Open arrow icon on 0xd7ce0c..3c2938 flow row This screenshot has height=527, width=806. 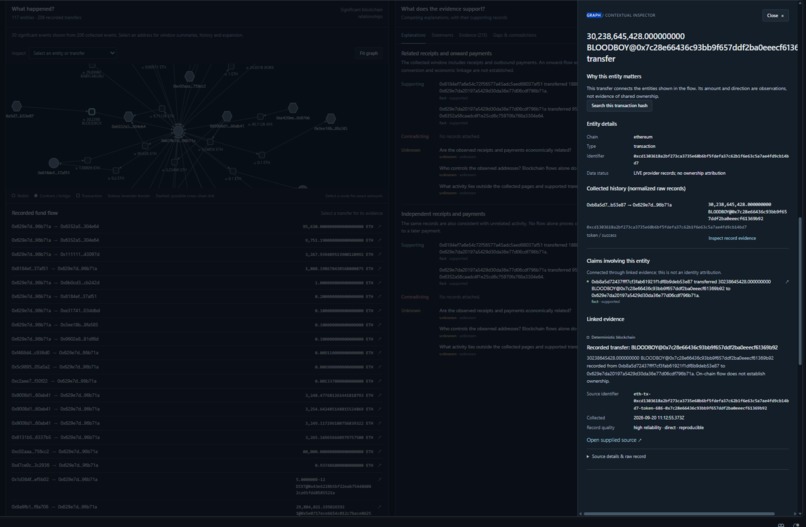point(379,465)
